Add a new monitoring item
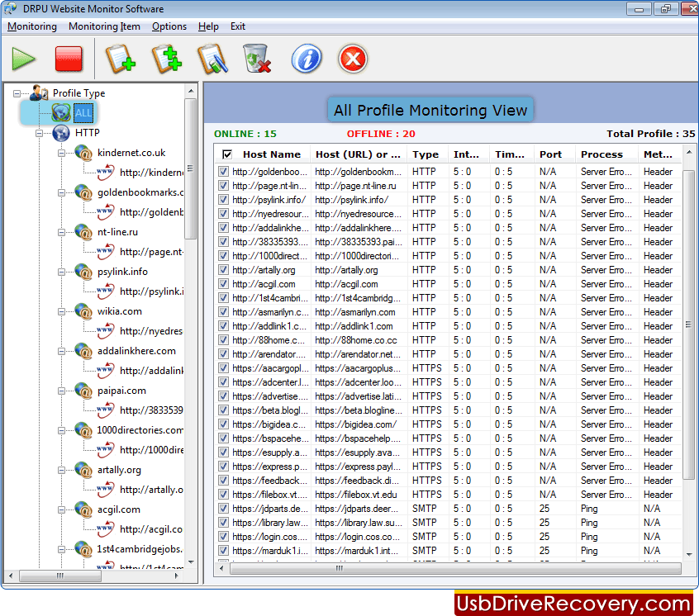 pyautogui.click(x=121, y=59)
